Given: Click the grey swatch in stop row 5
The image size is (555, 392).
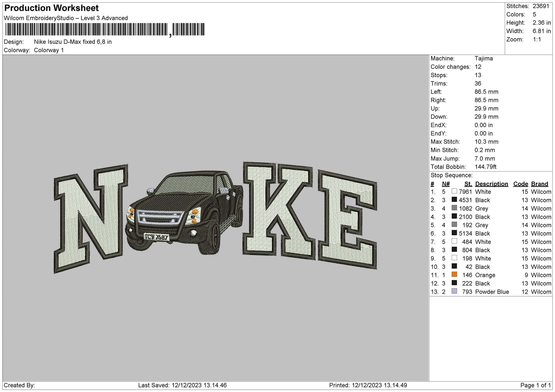Looking at the screenshot, I should 454,225.
